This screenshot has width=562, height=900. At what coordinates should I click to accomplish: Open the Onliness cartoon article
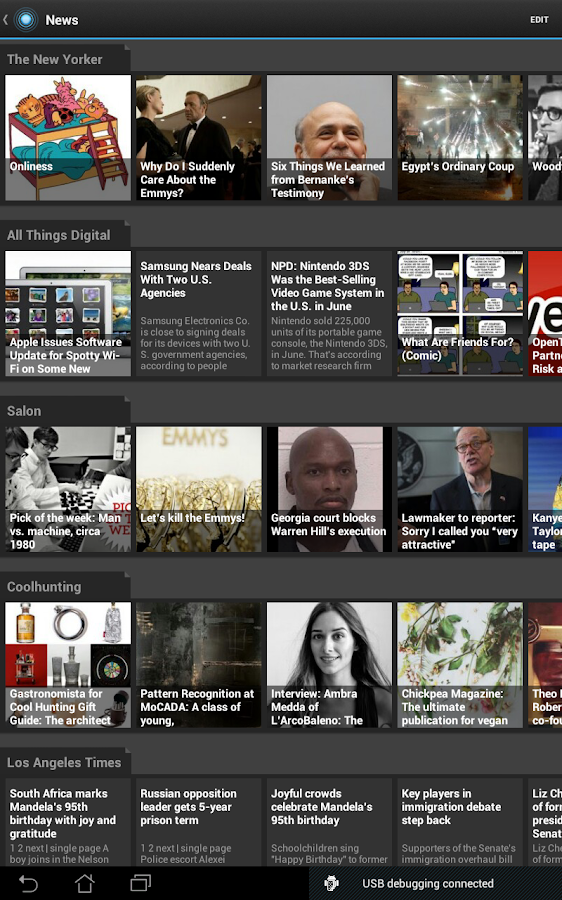pyautogui.click(x=68, y=138)
